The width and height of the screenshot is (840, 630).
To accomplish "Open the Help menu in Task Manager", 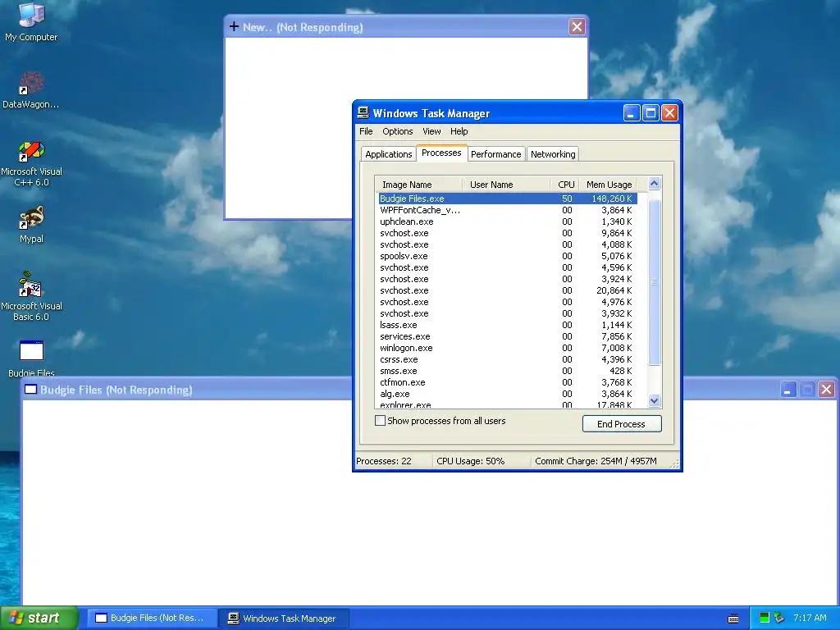I will tap(459, 131).
